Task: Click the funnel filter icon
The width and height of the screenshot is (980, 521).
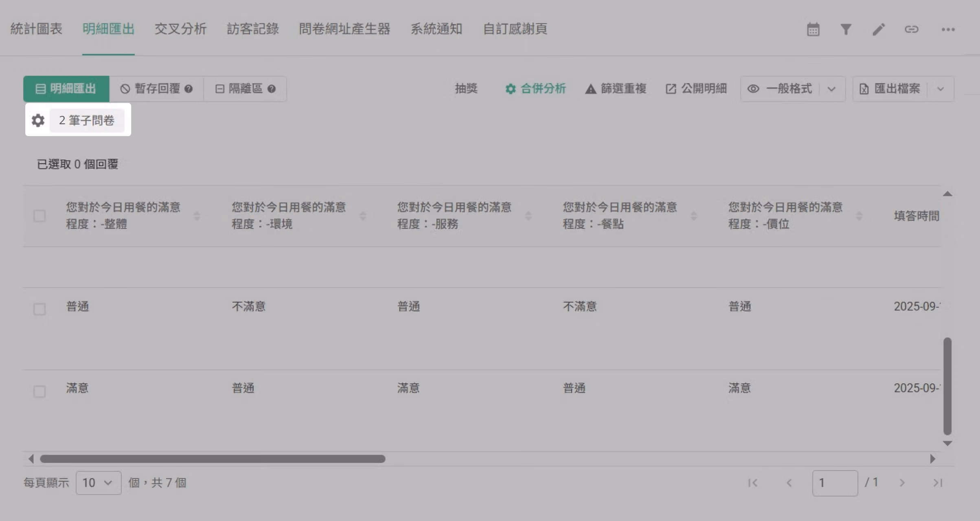Action: point(846,29)
